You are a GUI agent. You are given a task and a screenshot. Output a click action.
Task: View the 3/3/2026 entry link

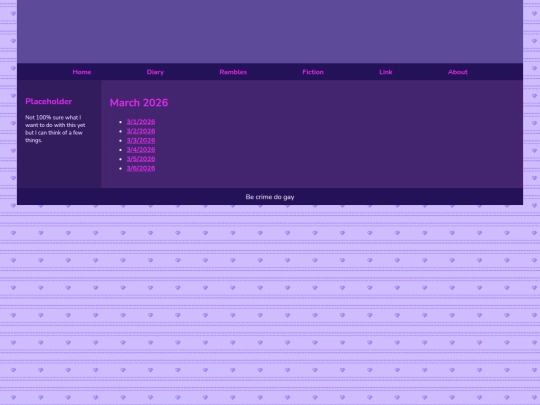(x=141, y=140)
